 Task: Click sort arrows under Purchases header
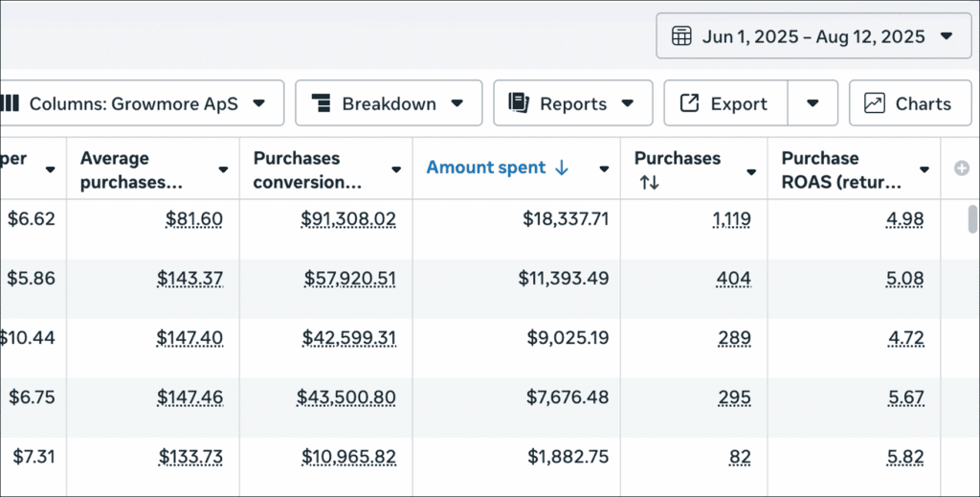pos(649,182)
